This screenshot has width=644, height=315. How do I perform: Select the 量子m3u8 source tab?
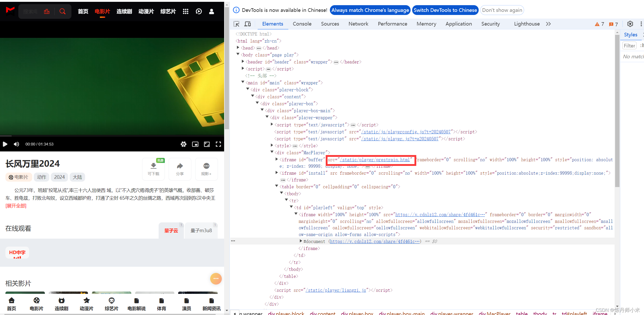(x=201, y=230)
